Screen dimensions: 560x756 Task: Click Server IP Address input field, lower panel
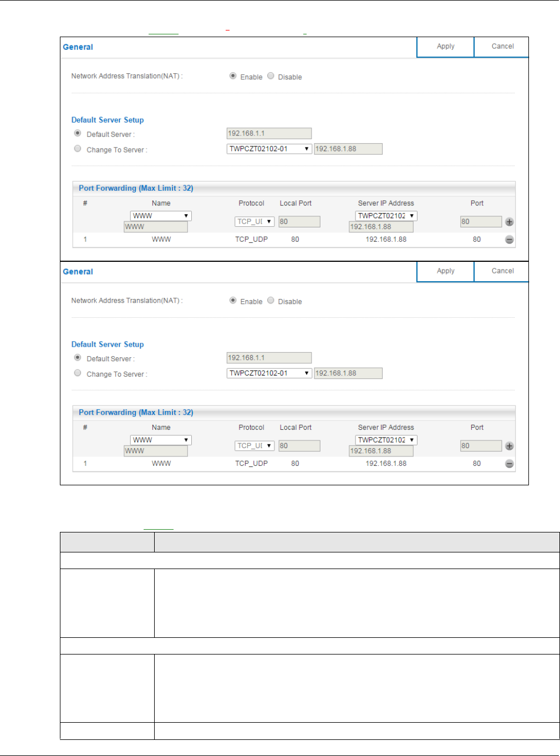click(381, 451)
